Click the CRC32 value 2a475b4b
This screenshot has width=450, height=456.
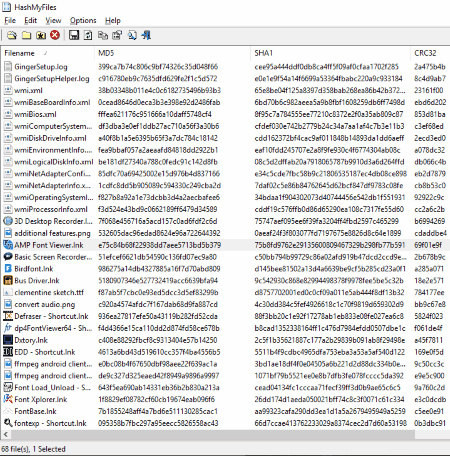point(430,67)
